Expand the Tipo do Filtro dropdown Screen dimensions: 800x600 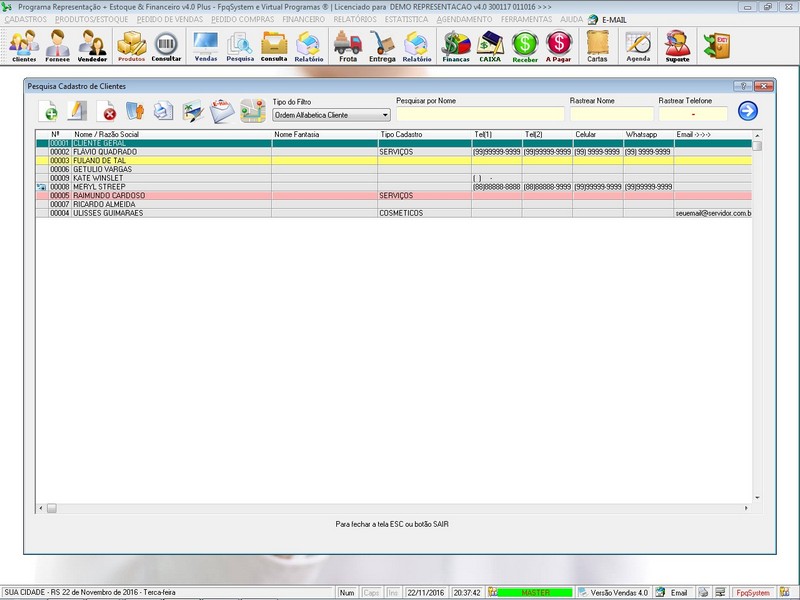click(x=385, y=116)
